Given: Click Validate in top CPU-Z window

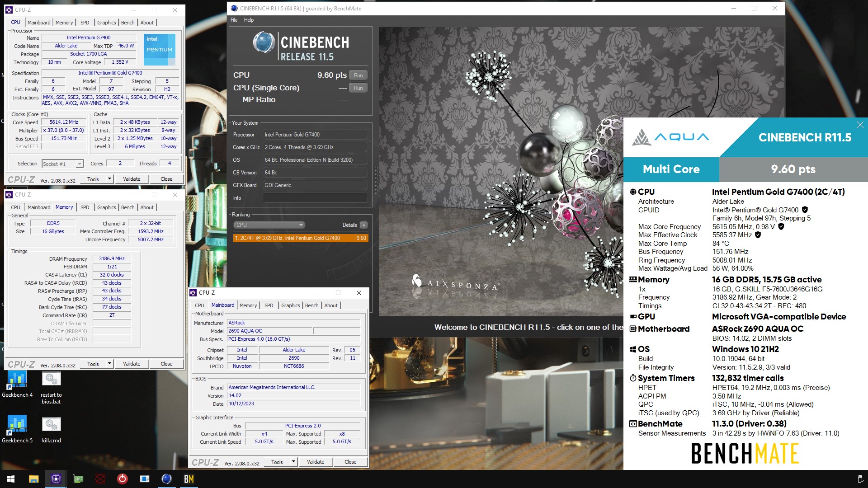Looking at the screenshot, I should [132, 179].
